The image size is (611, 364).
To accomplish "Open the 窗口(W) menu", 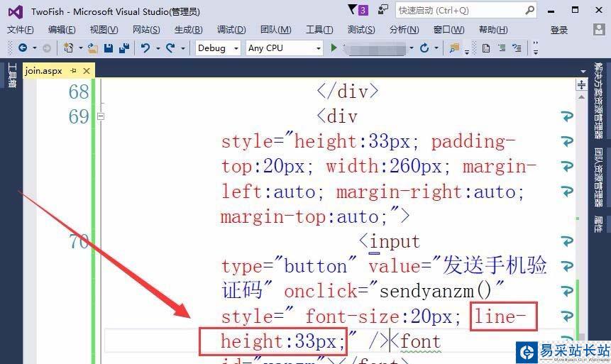I will (449, 30).
